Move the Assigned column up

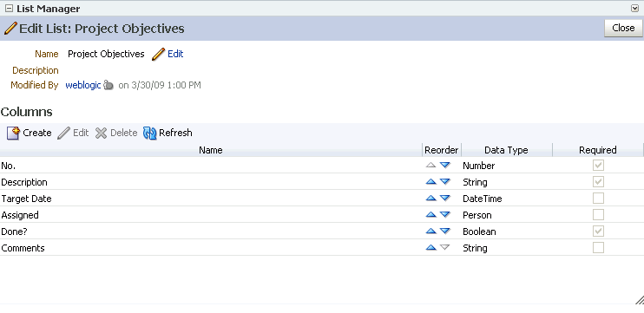(430, 214)
